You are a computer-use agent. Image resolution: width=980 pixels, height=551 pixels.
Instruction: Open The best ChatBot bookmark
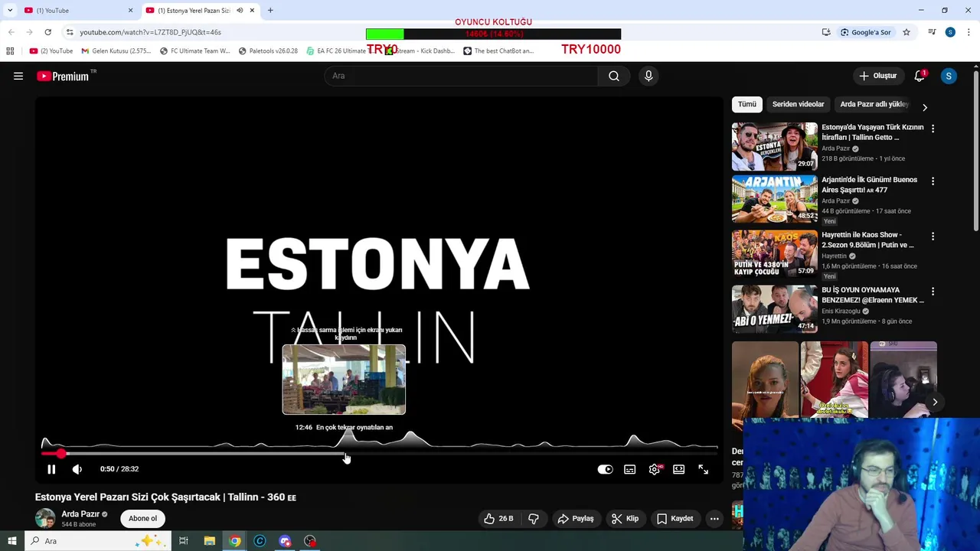click(x=498, y=51)
